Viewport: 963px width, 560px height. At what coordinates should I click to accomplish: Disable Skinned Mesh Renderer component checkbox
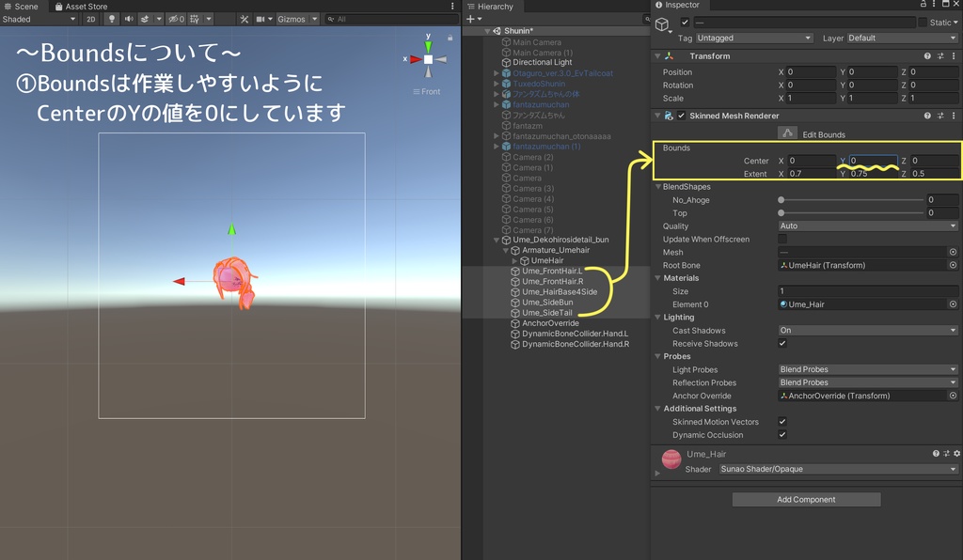[681, 116]
